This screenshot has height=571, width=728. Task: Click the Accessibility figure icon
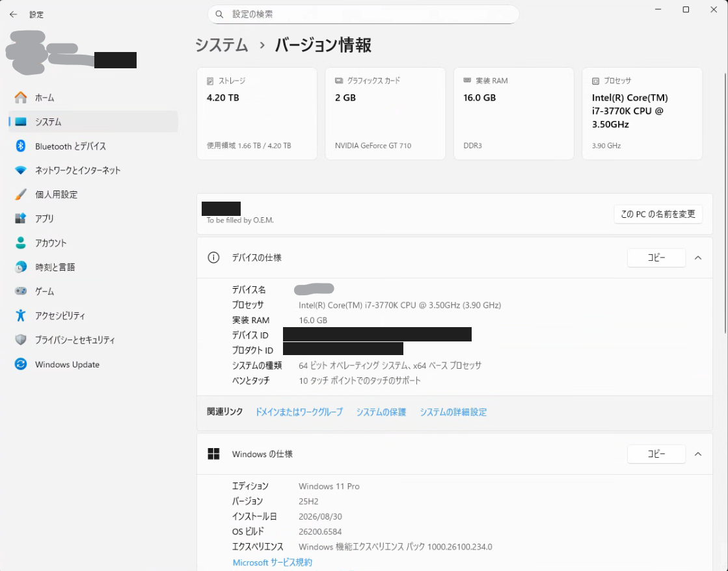[20, 315]
